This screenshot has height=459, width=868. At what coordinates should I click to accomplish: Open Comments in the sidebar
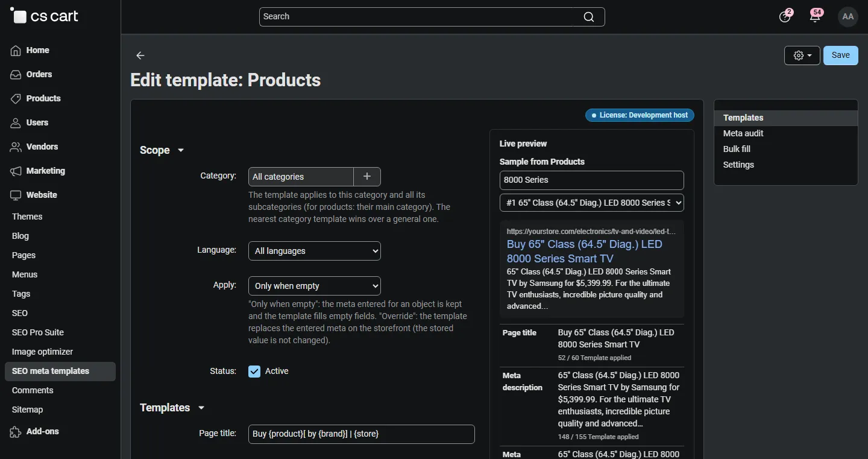(x=33, y=390)
